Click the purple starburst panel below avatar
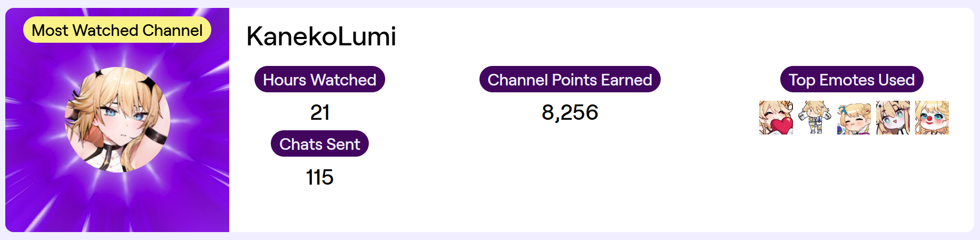 tap(117, 203)
